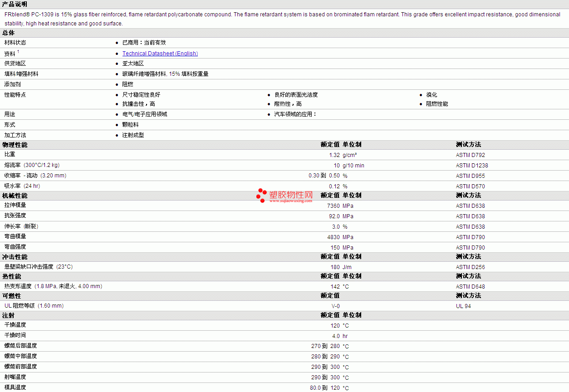This screenshot has height=392, width=569.
Task: Click the "弯曲强度" row label
Action: [x=15, y=247]
